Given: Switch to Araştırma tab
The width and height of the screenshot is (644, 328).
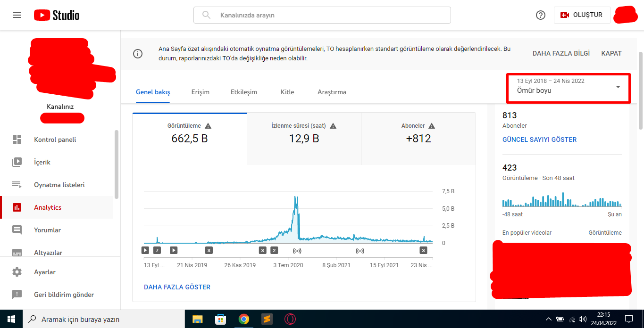Looking at the screenshot, I should [x=332, y=92].
